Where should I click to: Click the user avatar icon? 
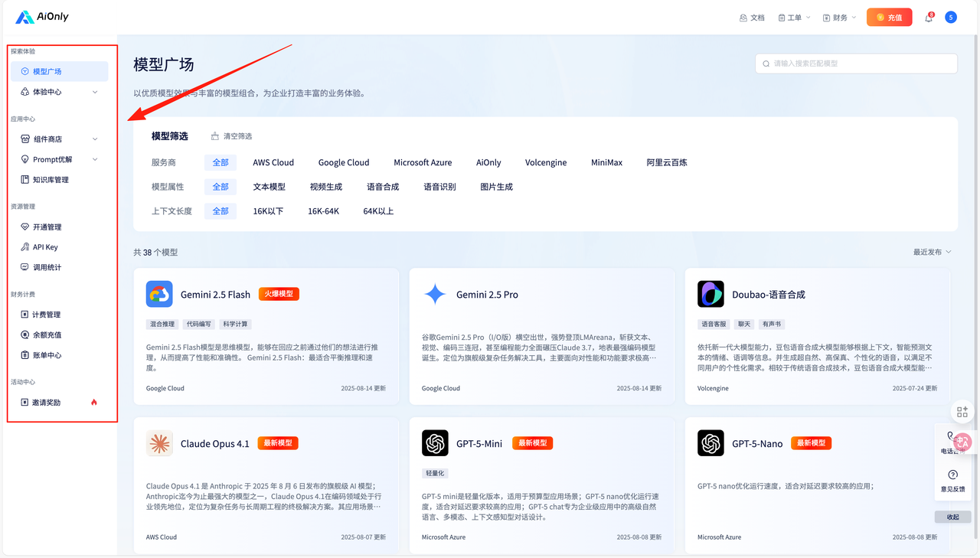pyautogui.click(x=951, y=17)
